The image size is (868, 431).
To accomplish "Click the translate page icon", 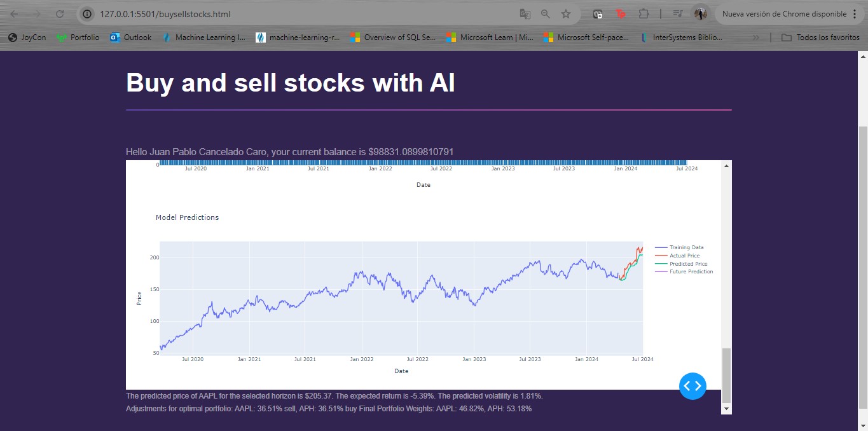I will coord(525,14).
